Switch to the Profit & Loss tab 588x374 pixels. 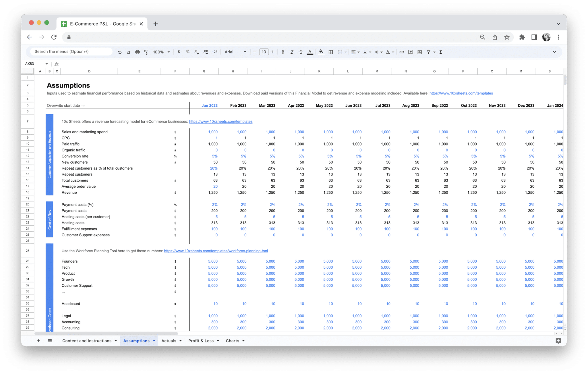click(201, 341)
